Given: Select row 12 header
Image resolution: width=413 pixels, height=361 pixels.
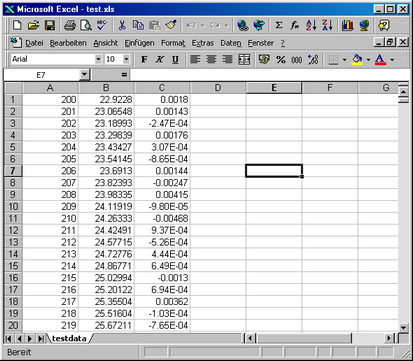Looking at the screenshot, I should pyautogui.click(x=13, y=230).
